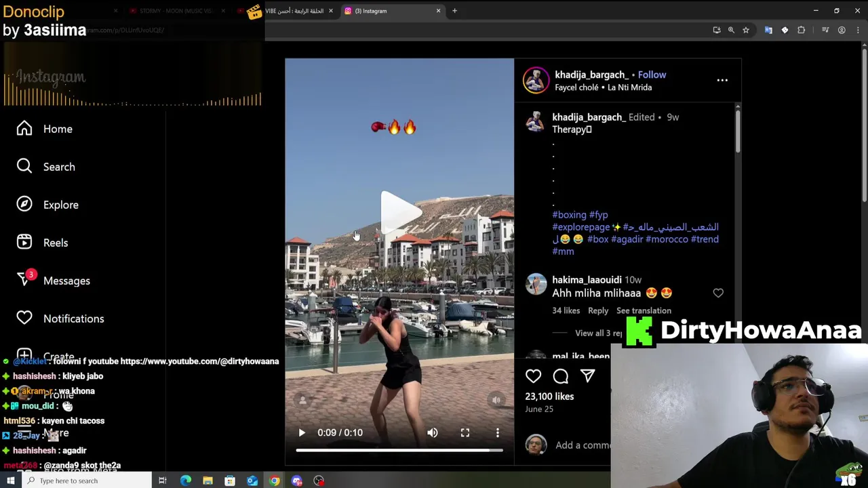The image size is (868, 488).
Task: Open the #agadir hashtag
Action: [x=627, y=239]
